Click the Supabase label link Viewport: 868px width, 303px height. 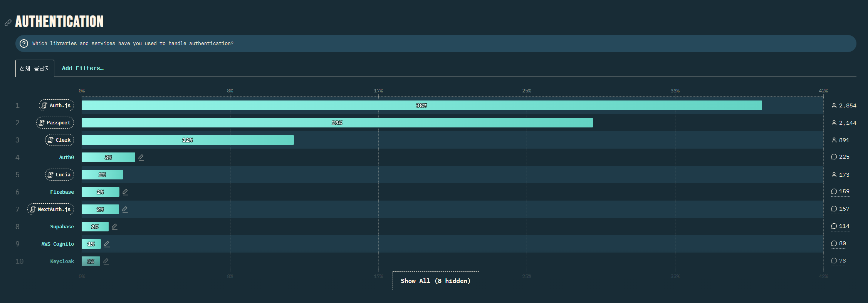click(62, 227)
